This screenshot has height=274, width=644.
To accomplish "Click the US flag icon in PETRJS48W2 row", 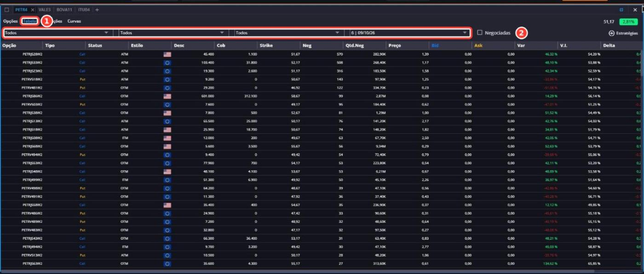I will 167,171.
